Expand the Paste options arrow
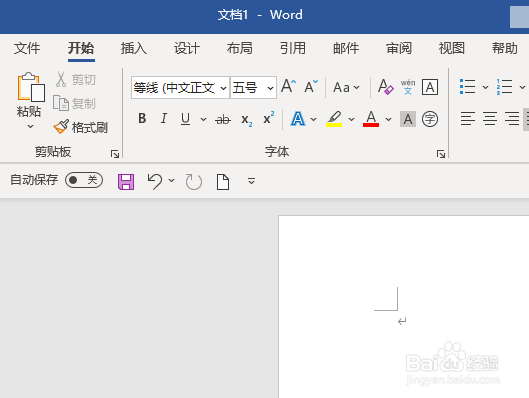 (30, 126)
